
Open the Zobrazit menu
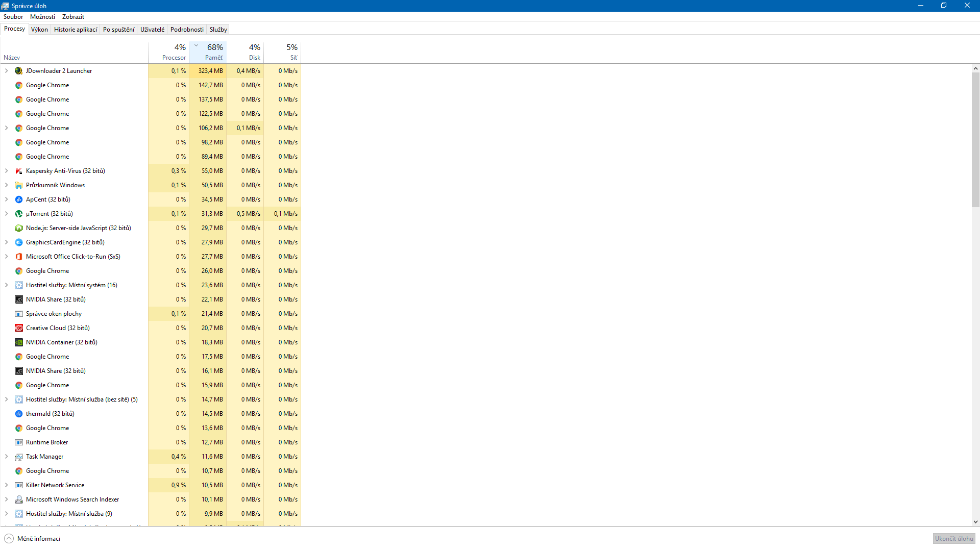point(73,17)
